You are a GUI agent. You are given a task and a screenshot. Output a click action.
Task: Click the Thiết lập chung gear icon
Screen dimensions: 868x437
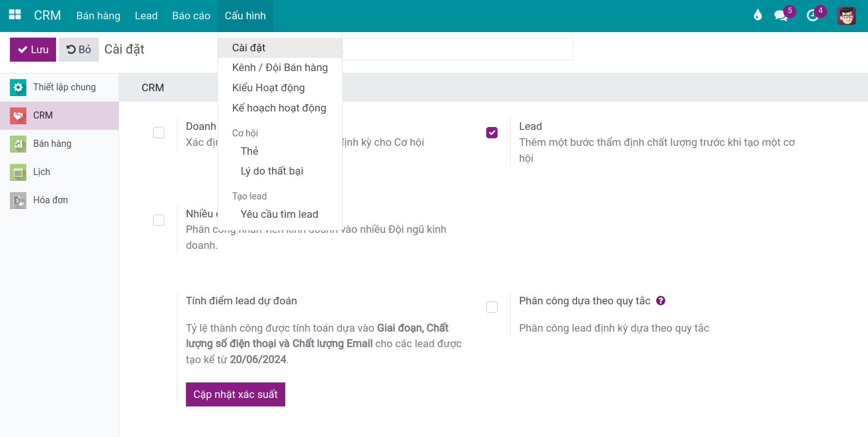18,87
